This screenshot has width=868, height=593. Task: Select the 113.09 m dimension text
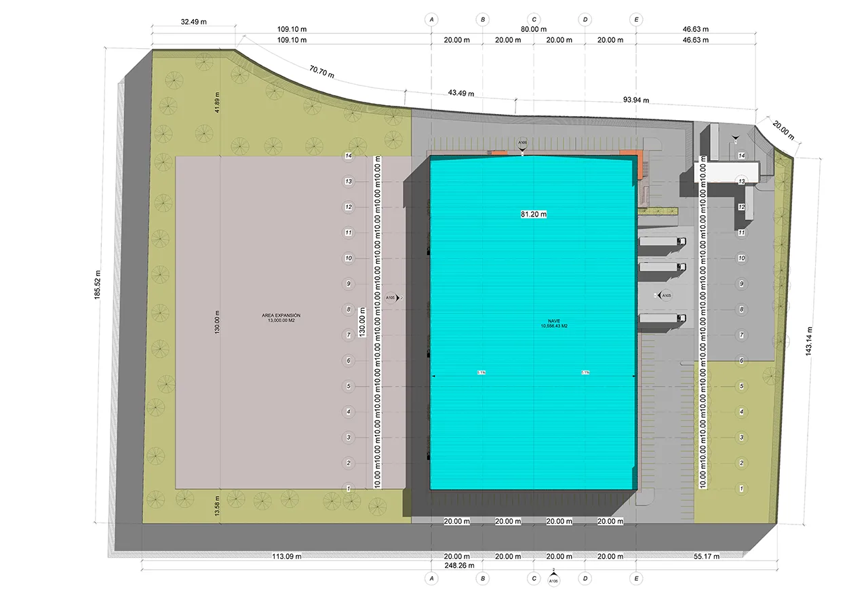[286, 556]
